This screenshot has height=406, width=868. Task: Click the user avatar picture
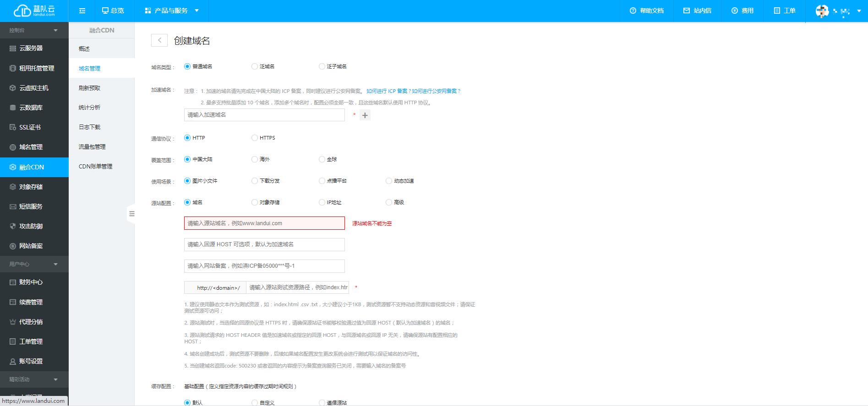coord(822,11)
